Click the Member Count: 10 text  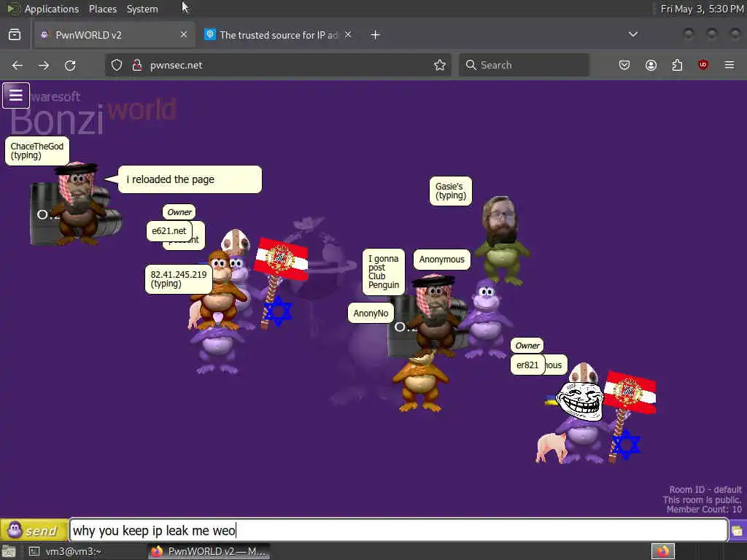pyautogui.click(x=704, y=510)
